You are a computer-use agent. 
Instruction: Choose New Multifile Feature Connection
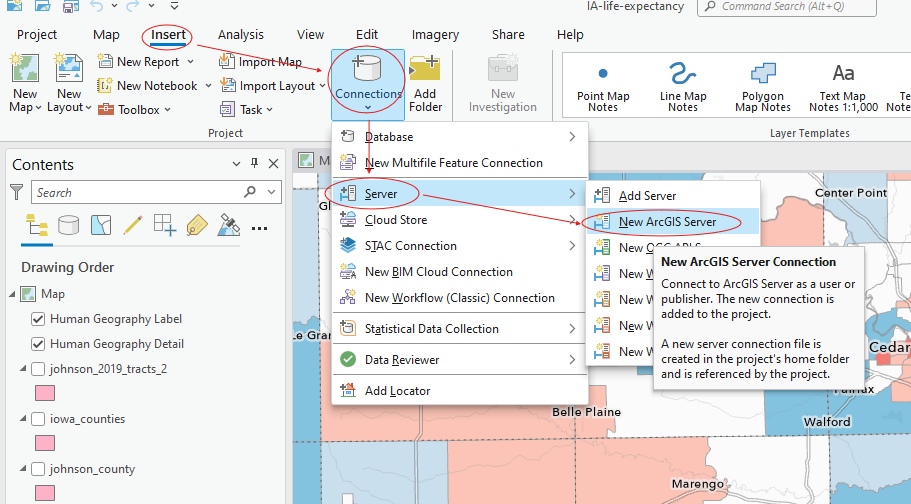click(x=460, y=163)
